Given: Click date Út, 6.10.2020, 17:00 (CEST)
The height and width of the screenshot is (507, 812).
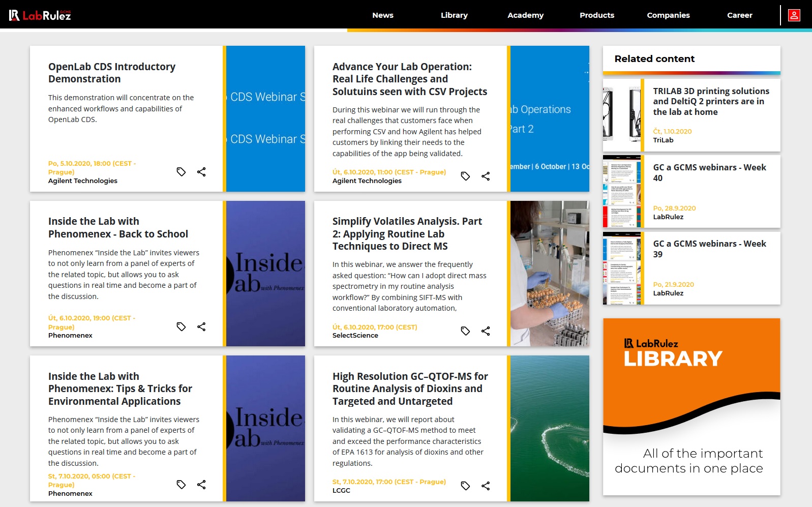Looking at the screenshot, I should [x=375, y=327].
